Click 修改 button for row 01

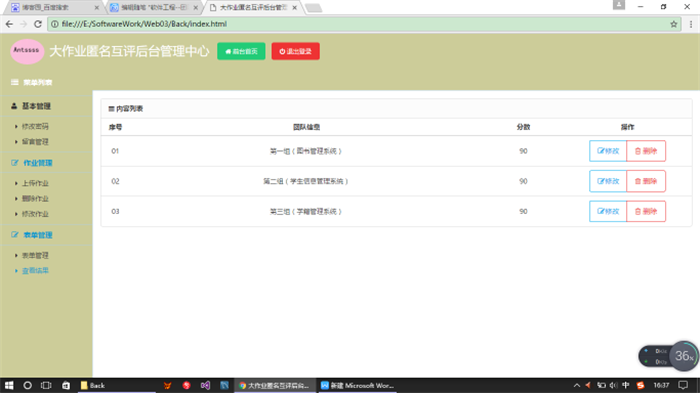(608, 151)
